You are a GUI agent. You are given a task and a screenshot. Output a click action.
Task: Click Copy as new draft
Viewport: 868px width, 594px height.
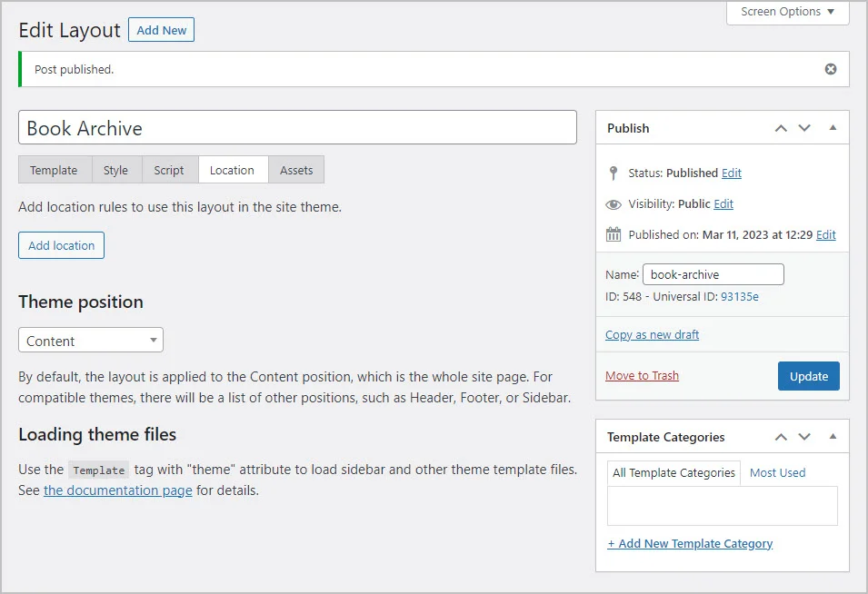[652, 334]
